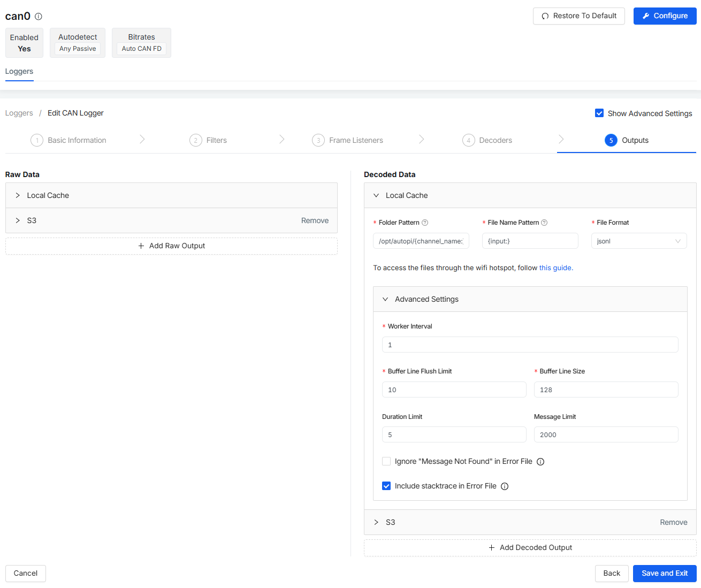Click the plus icon of Add Raw Output

[141, 246]
